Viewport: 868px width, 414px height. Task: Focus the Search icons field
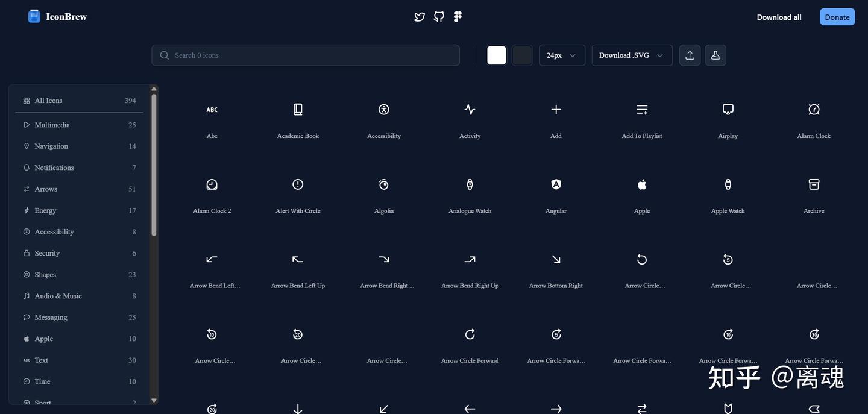(x=306, y=55)
